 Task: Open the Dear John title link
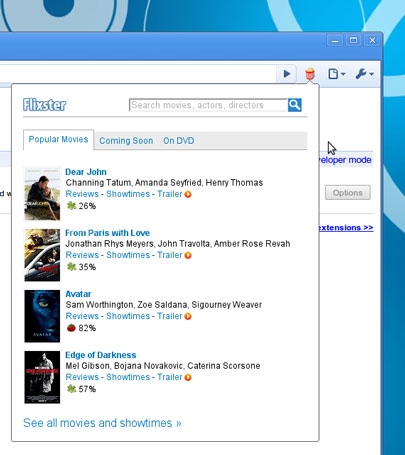tap(86, 172)
